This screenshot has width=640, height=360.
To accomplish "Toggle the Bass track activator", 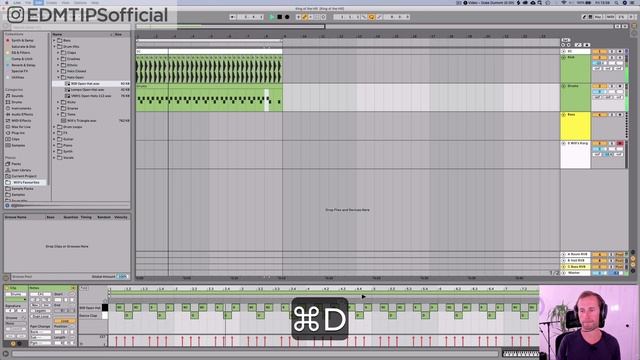I will click(599, 115).
